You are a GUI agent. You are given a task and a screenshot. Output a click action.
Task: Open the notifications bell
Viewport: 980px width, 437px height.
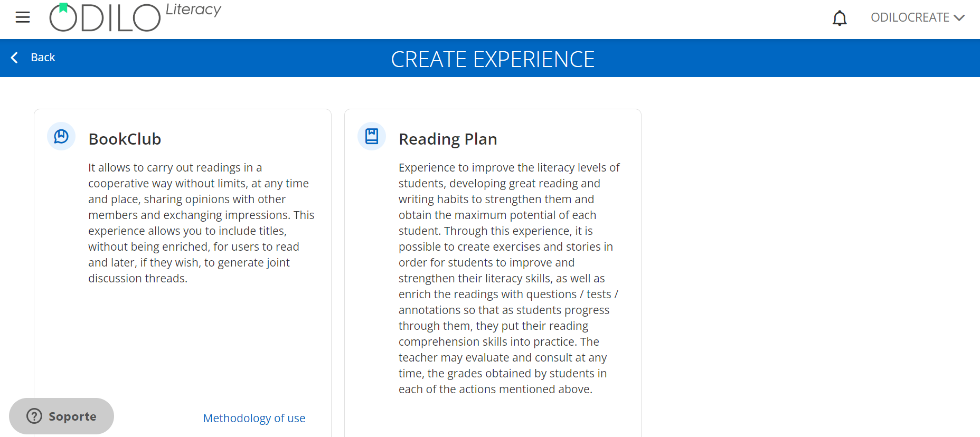point(840,18)
